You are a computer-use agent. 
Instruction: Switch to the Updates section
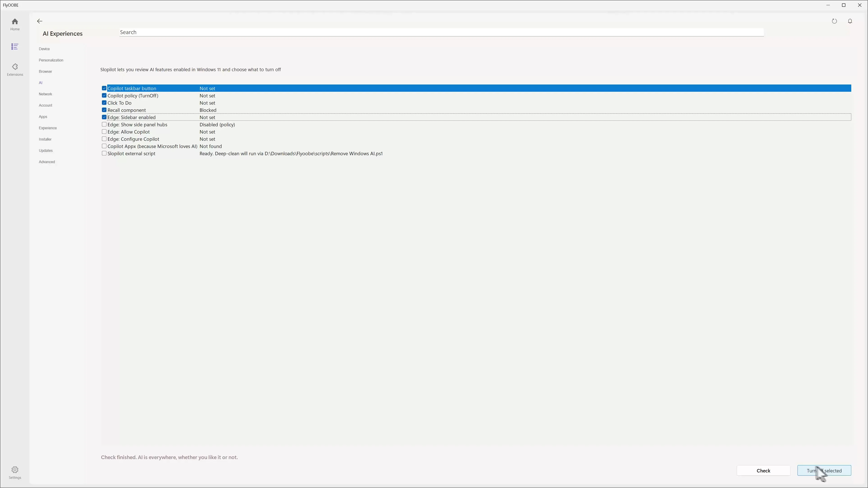pyautogui.click(x=45, y=150)
